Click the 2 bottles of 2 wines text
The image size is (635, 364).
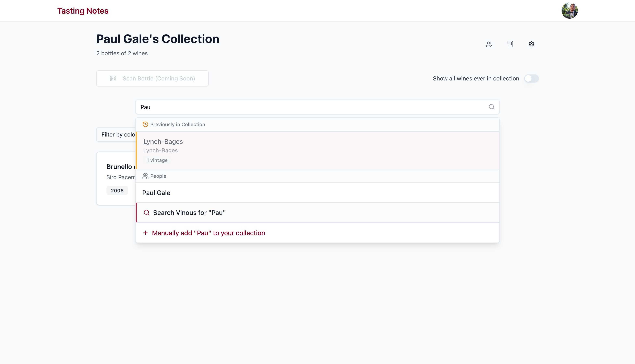pos(122,53)
